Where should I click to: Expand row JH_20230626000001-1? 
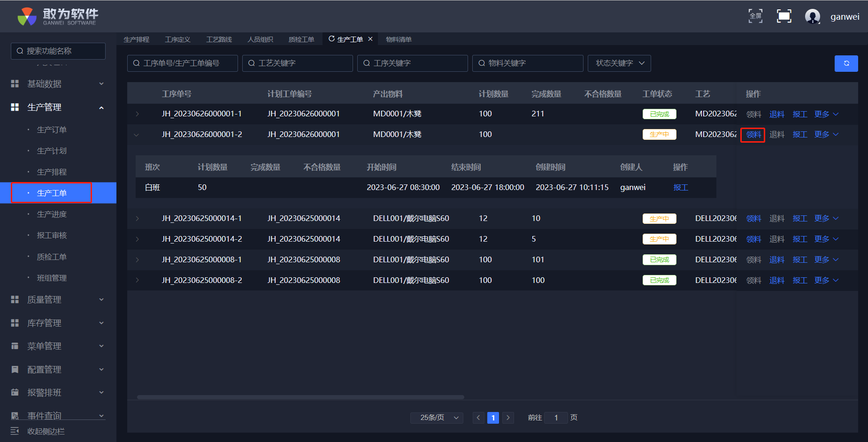[137, 114]
